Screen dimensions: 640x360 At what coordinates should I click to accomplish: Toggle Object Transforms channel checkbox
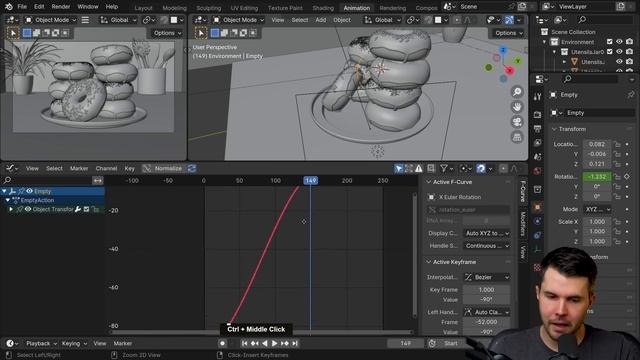(86, 209)
